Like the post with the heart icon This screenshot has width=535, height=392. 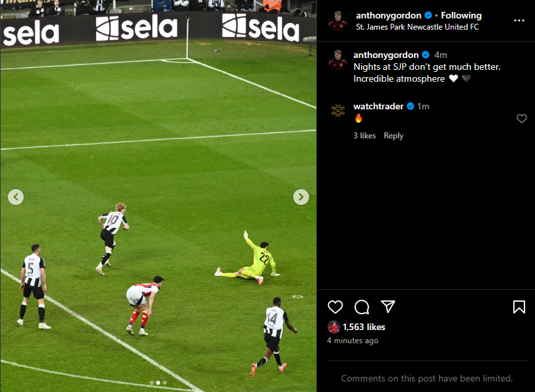pos(335,307)
